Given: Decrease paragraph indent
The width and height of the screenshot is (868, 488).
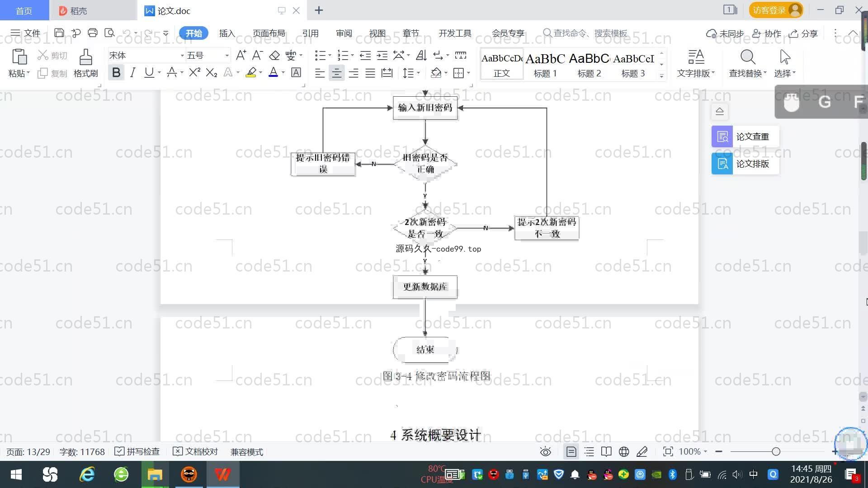Looking at the screenshot, I should point(365,55).
